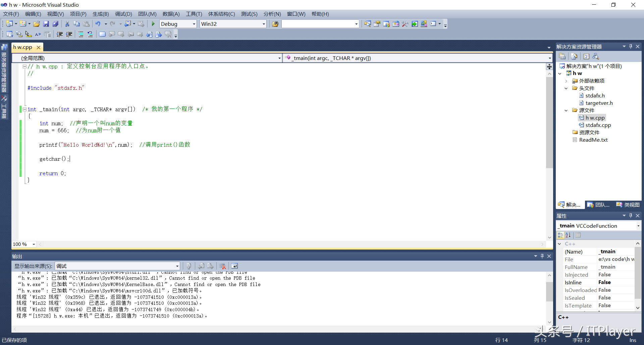Start debugging with the green play icon
The width and height of the screenshot is (644, 345).
[153, 24]
